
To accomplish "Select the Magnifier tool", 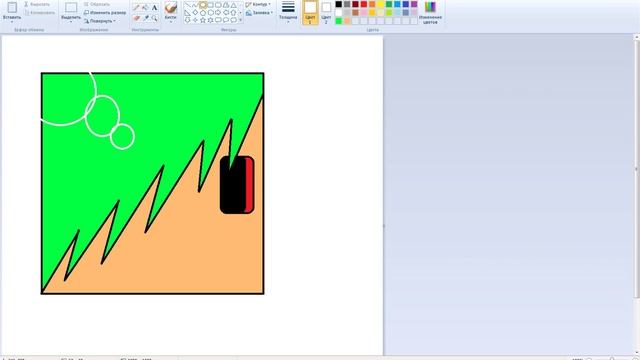I will [154, 18].
